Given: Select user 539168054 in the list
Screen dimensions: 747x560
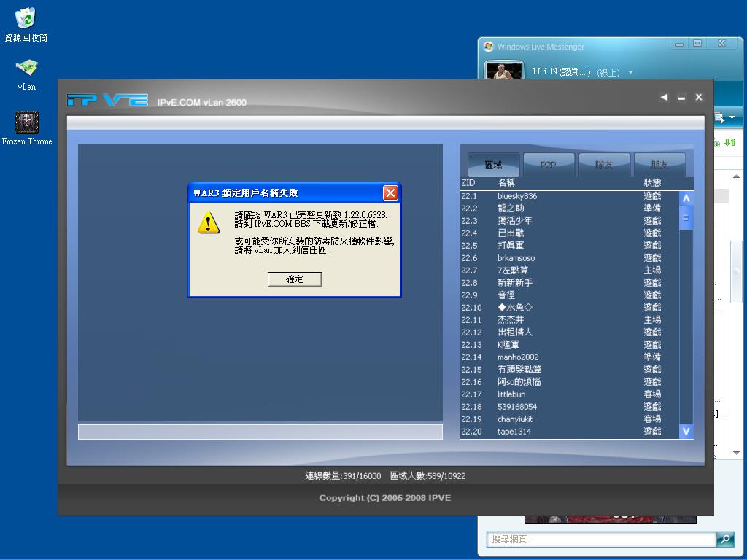Looking at the screenshot, I should click(x=569, y=407).
